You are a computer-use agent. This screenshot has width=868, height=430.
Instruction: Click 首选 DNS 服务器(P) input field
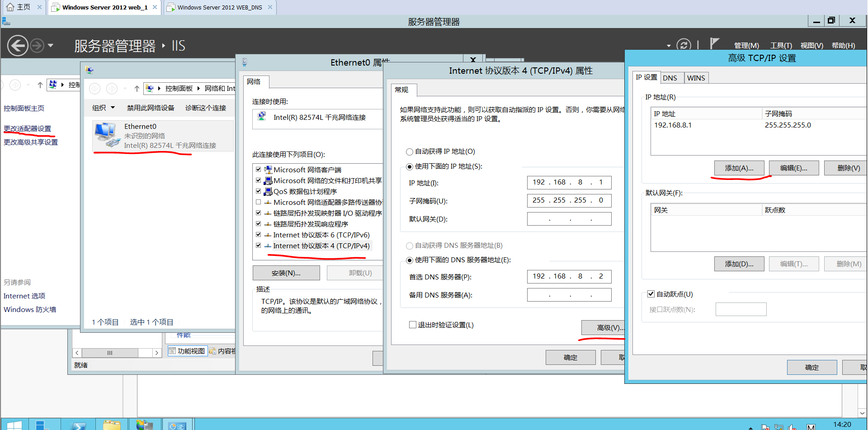click(569, 277)
